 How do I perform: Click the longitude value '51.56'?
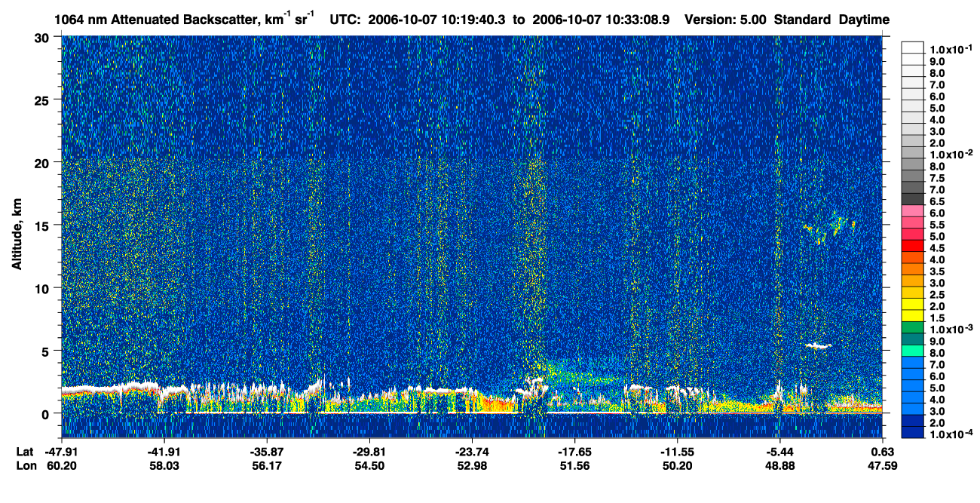pos(575,465)
